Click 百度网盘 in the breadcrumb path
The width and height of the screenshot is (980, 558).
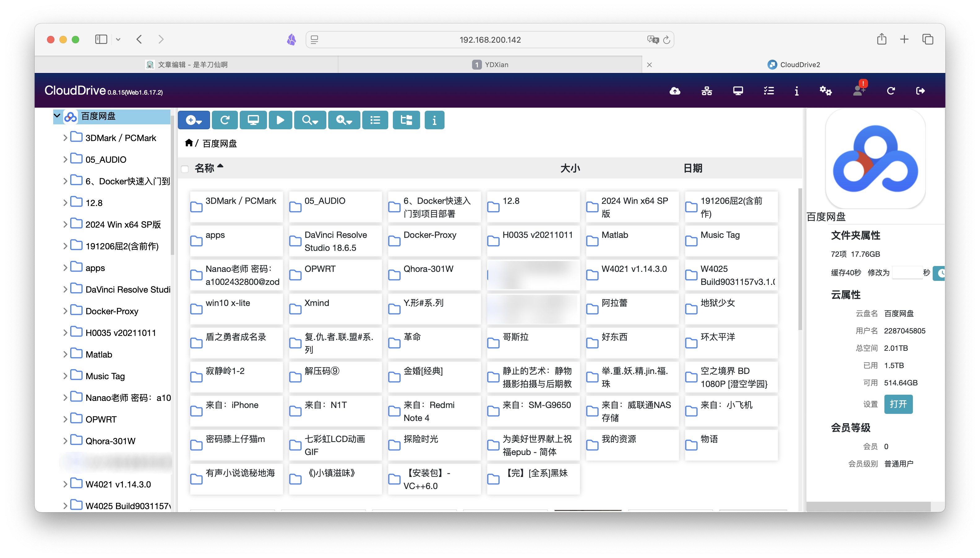point(220,143)
